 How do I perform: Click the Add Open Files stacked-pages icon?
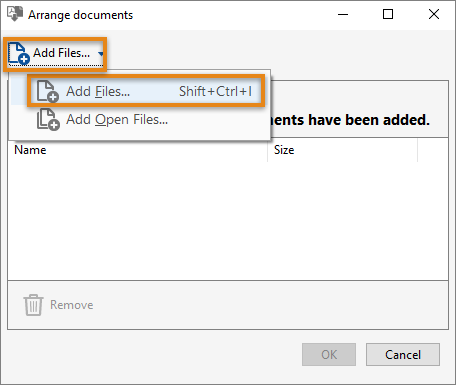(x=48, y=119)
